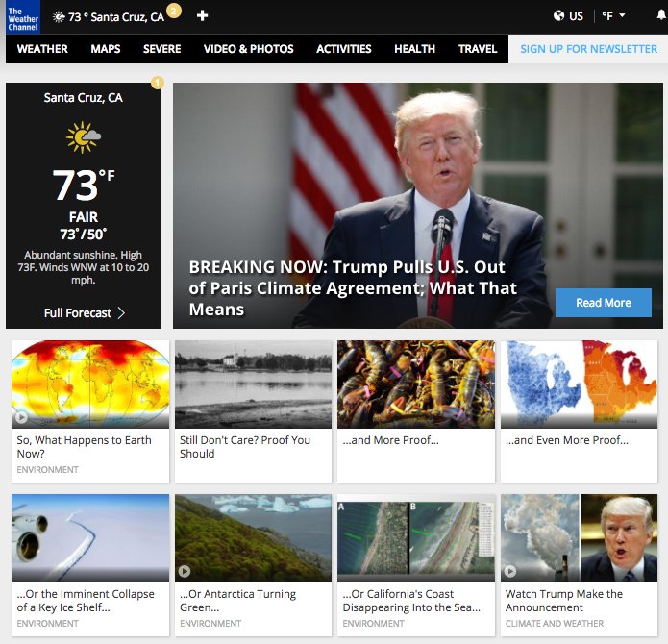Click 'So, What Happens to Earth Now?' title
668x644 pixels.
tap(84, 447)
